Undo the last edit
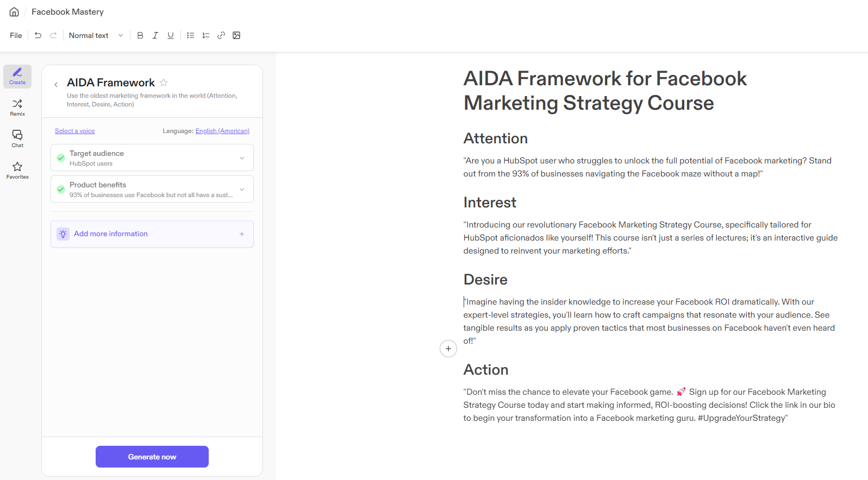This screenshot has width=868, height=480. (x=38, y=35)
